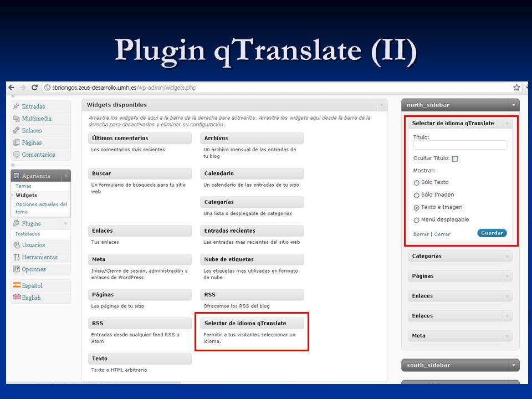
Task: Click the browser address bar URL
Action: click(124, 88)
